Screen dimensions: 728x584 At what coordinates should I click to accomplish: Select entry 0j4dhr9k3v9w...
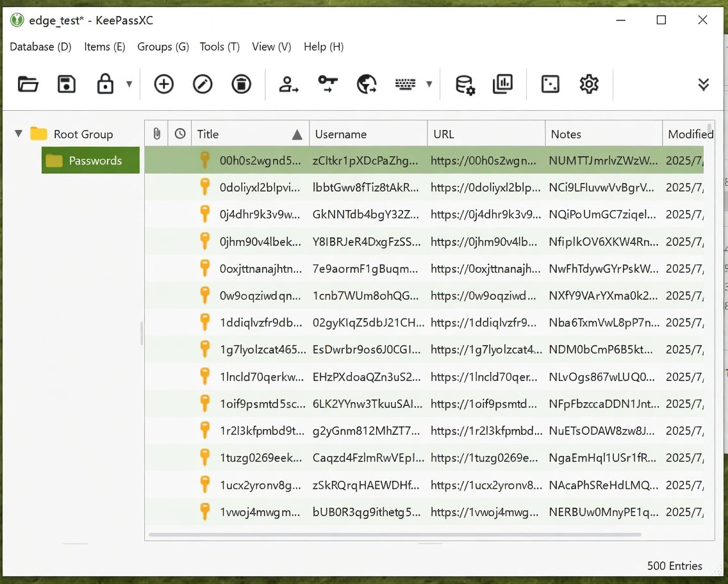424,215
